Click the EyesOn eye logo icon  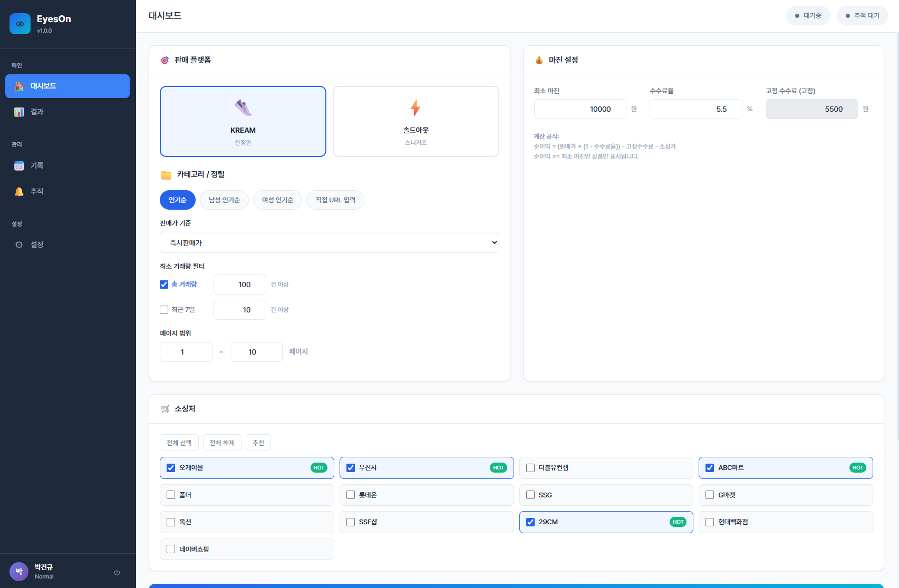click(x=20, y=24)
